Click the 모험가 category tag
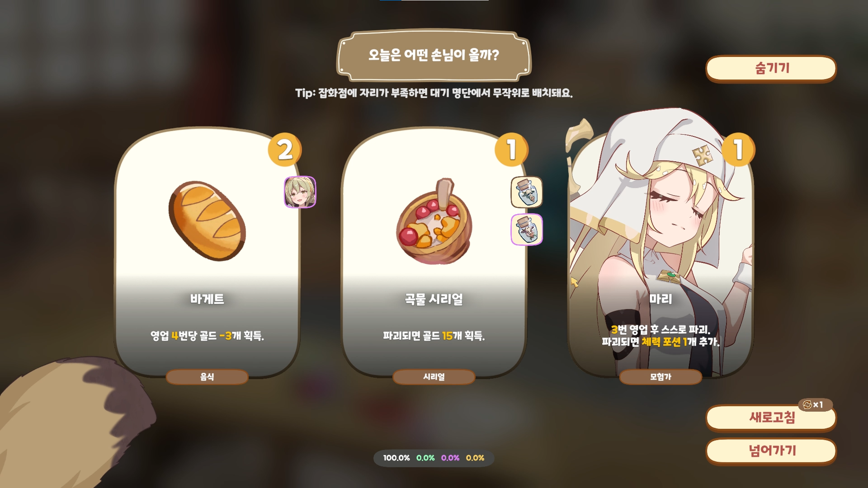This screenshot has width=868, height=488. click(x=660, y=377)
